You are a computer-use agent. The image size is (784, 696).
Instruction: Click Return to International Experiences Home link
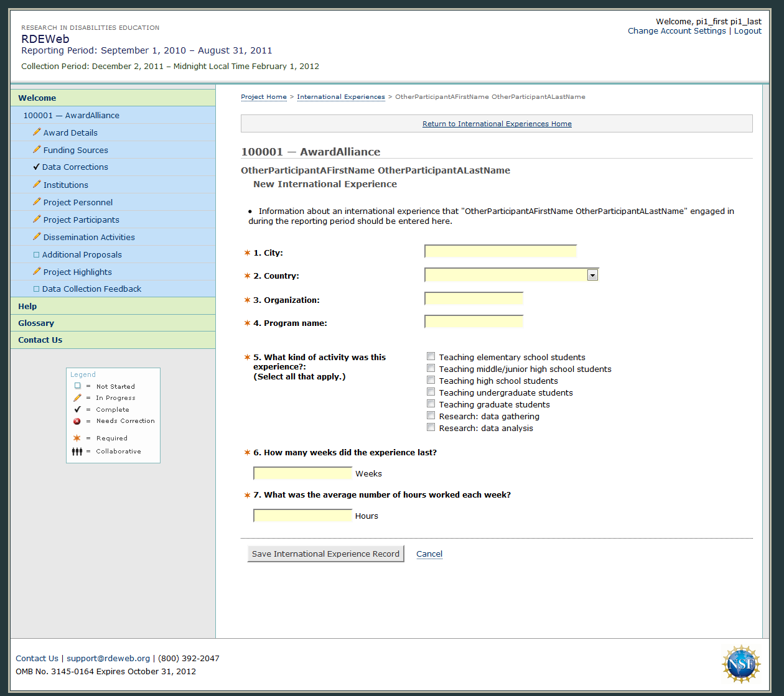[497, 124]
